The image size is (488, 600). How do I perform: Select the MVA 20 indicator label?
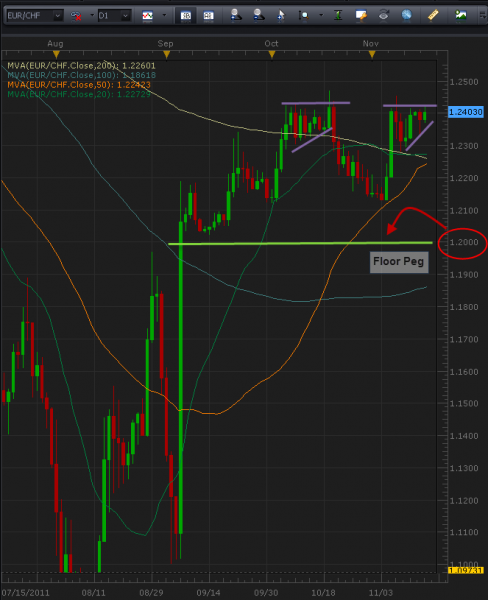[x=79, y=94]
